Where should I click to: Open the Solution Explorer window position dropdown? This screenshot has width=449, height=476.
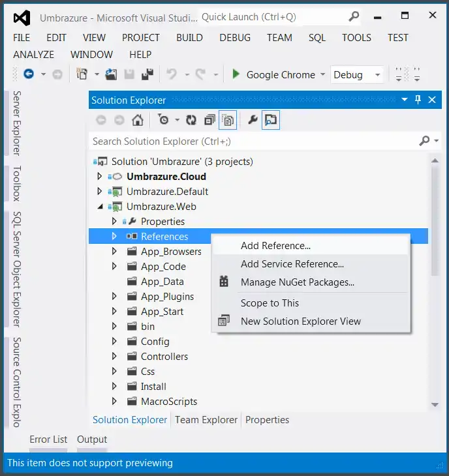[405, 100]
